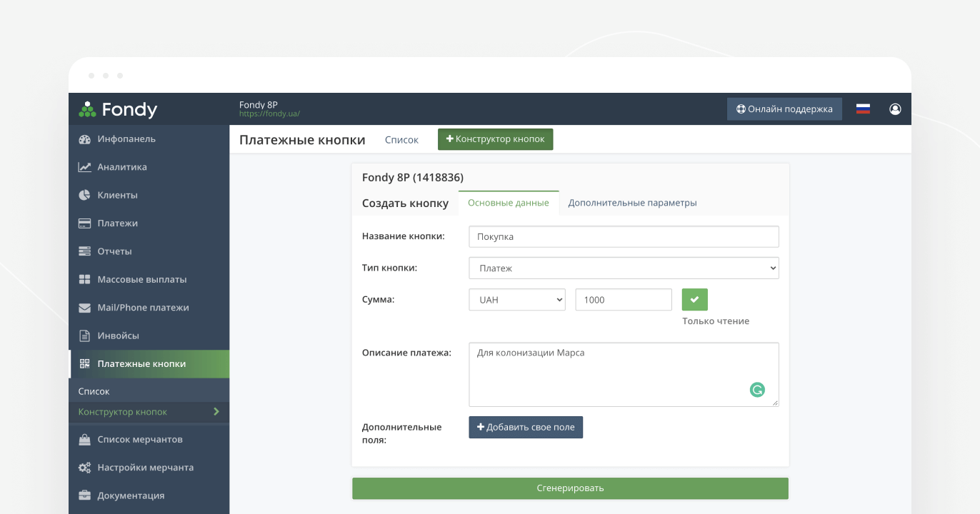Click the Fondy logo
This screenshot has width=980, height=514.
pos(118,109)
